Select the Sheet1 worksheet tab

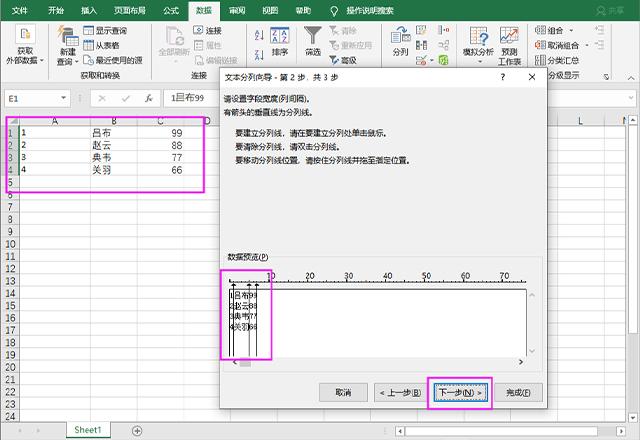click(88, 430)
